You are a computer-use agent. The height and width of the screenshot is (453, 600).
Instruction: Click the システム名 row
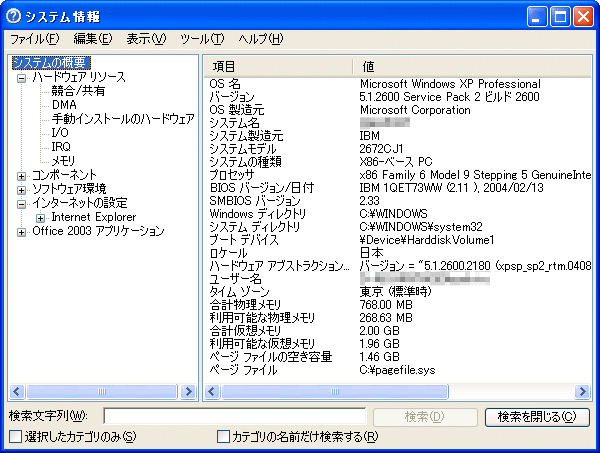(398, 123)
